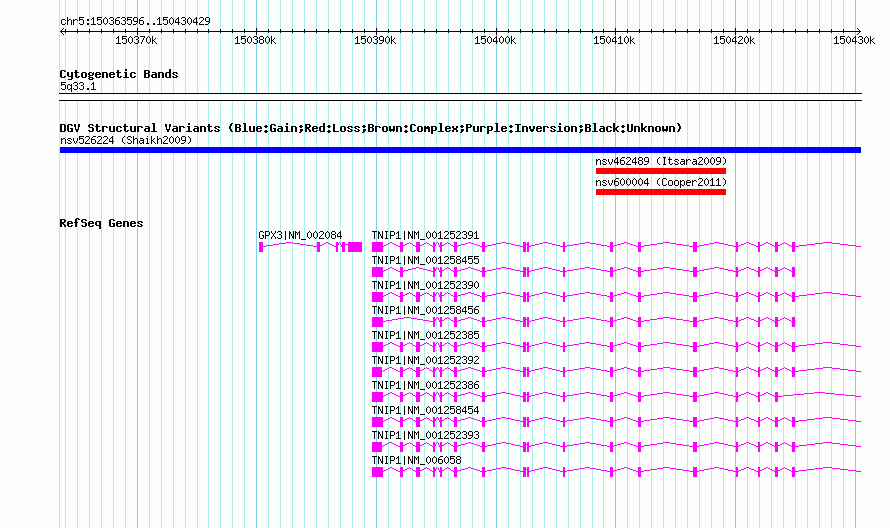
Task: Click the red nsv600004 loss bar
Action: [661, 192]
